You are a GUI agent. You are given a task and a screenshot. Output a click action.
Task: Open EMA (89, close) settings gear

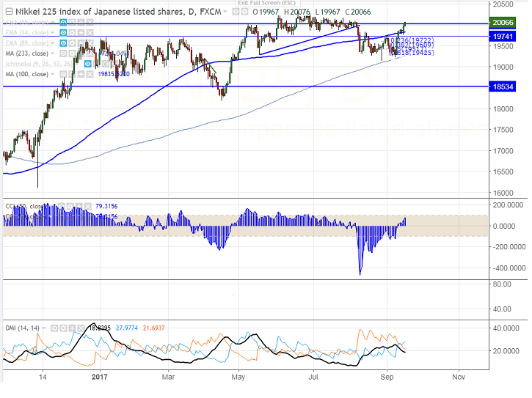tap(72, 43)
